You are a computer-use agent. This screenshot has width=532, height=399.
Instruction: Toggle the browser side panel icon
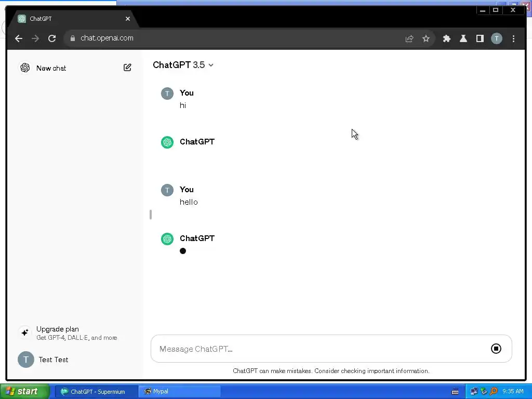pyautogui.click(x=480, y=38)
